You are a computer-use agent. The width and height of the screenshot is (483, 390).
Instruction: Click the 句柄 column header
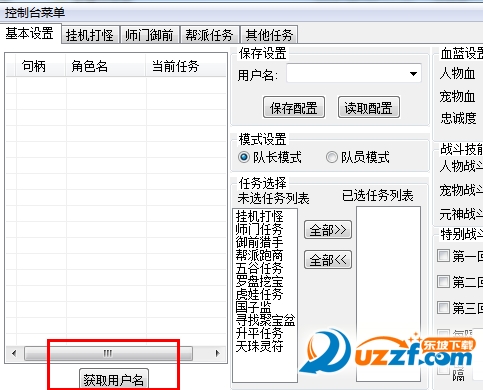(40, 66)
